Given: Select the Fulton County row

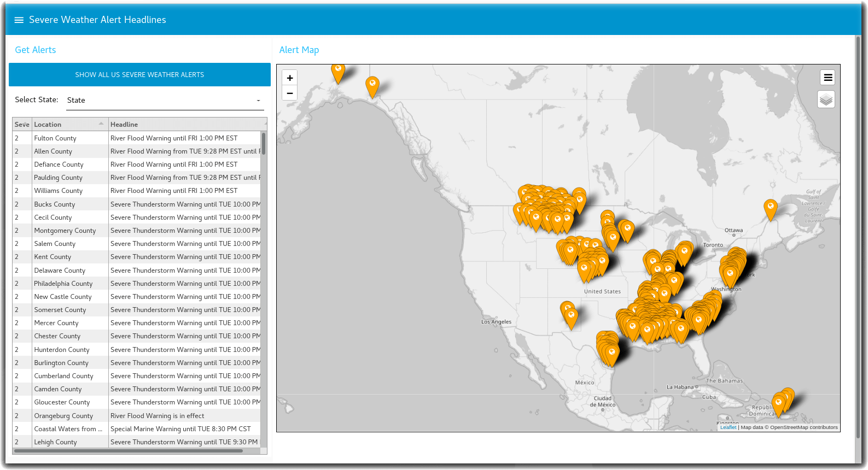Looking at the screenshot, I should (137, 138).
